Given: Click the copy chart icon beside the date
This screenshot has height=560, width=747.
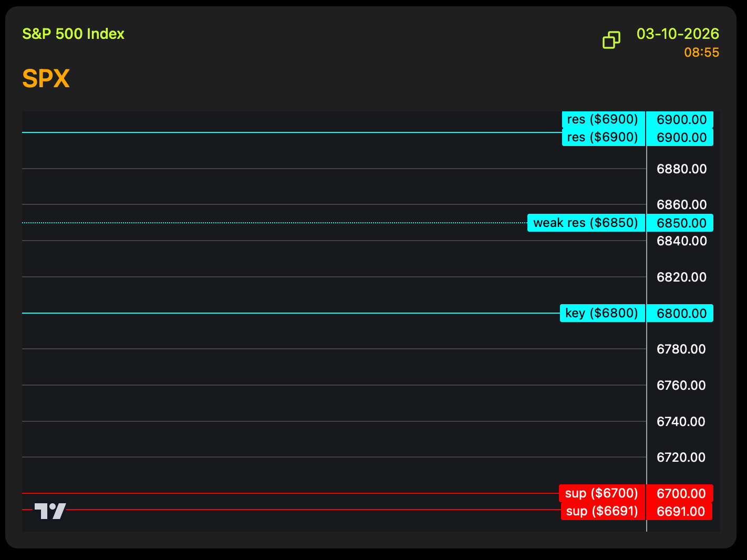Looking at the screenshot, I should click(611, 40).
